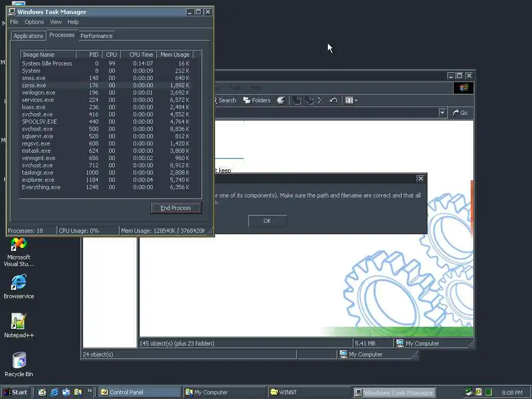Click the Undo toolbar icon in Explorer

point(334,100)
